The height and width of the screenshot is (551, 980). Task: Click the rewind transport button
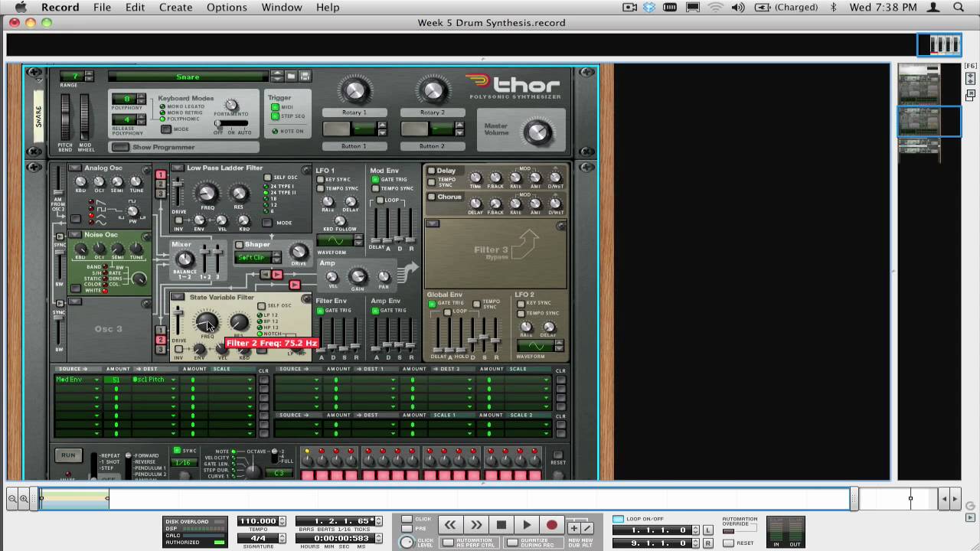point(450,525)
